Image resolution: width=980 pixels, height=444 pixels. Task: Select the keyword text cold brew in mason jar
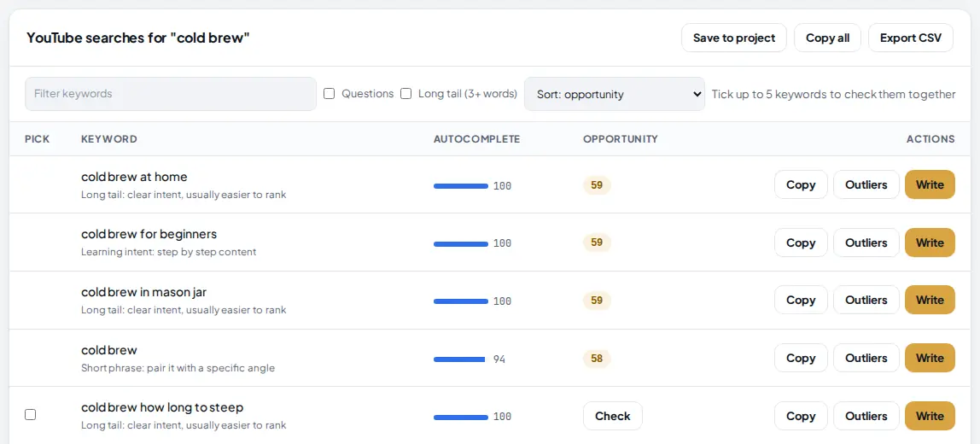[143, 292]
